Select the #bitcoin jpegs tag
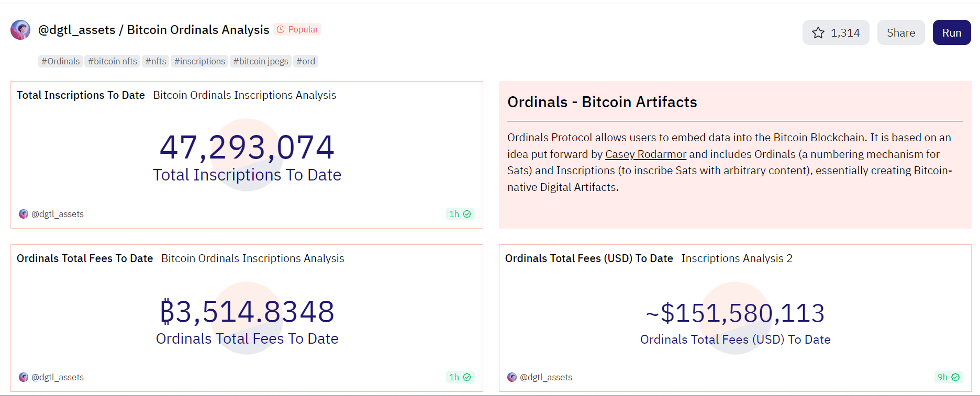Viewport: 980px width, 396px height. point(260,61)
